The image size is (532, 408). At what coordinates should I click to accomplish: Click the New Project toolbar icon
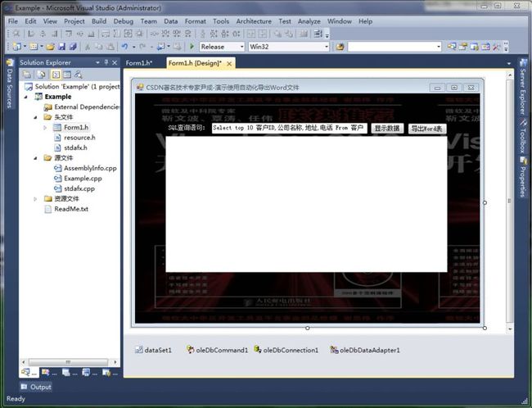pos(16,47)
